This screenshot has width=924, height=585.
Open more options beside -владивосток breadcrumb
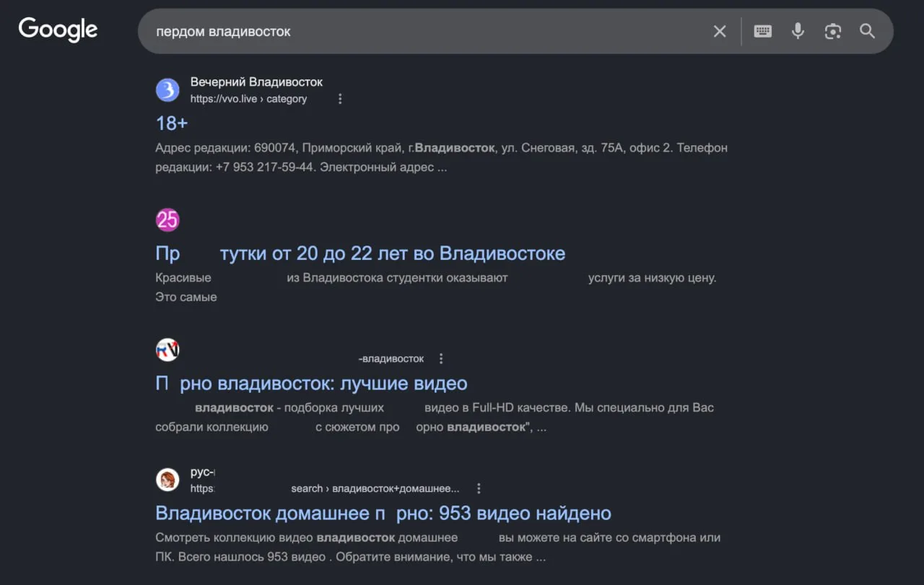coord(441,359)
